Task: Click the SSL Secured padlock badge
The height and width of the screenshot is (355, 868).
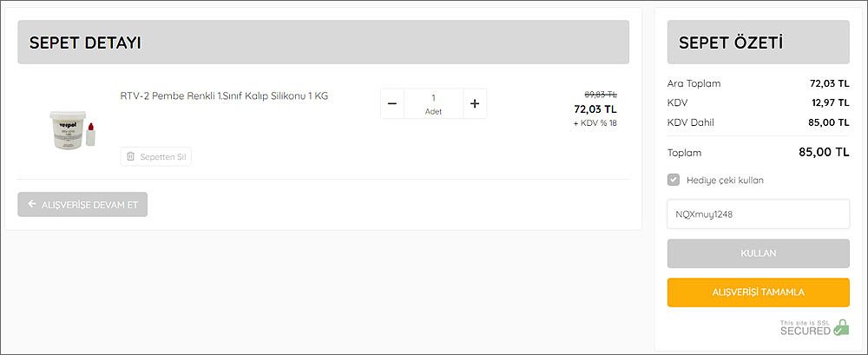Action: [x=814, y=327]
